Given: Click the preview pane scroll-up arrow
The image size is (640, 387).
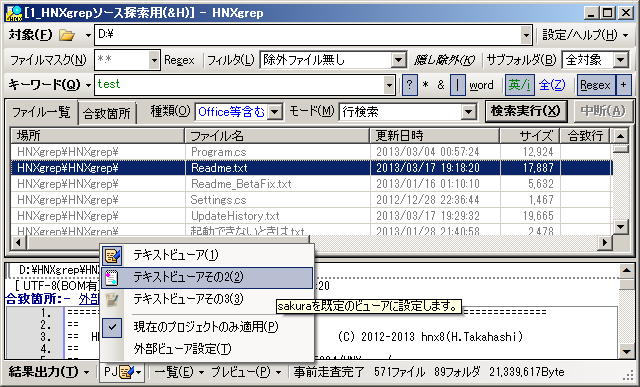Looking at the screenshot, I should [x=626, y=270].
